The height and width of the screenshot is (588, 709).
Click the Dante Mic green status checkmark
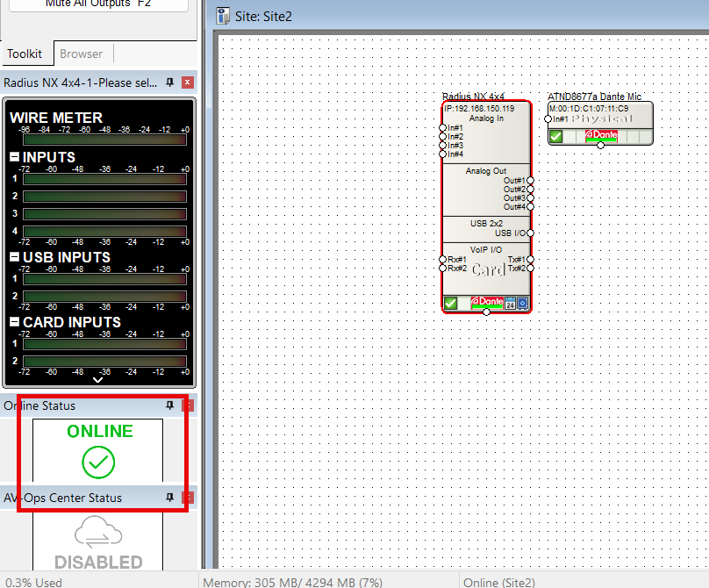click(x=555, y=136)
